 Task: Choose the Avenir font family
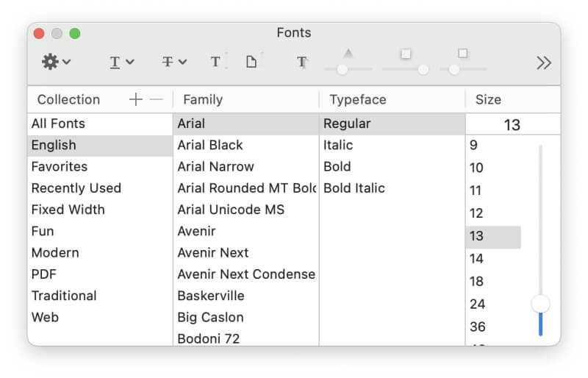[246, 231]
